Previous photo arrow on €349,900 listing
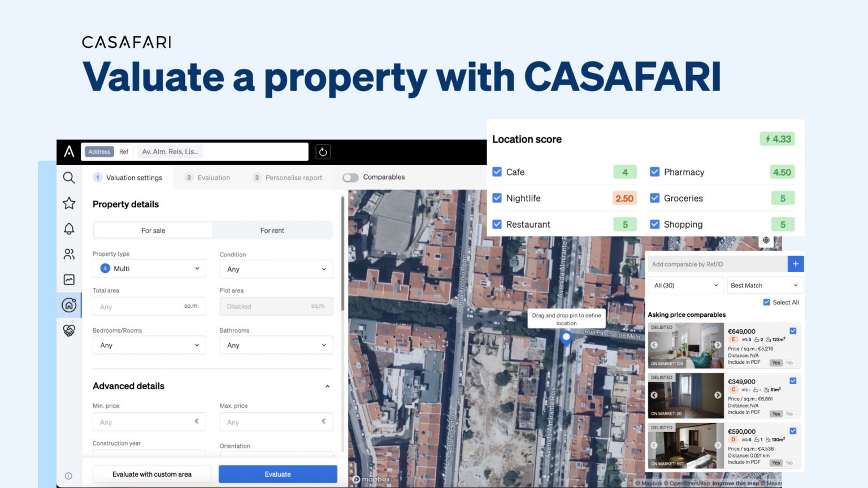 [x=654, y=395]
